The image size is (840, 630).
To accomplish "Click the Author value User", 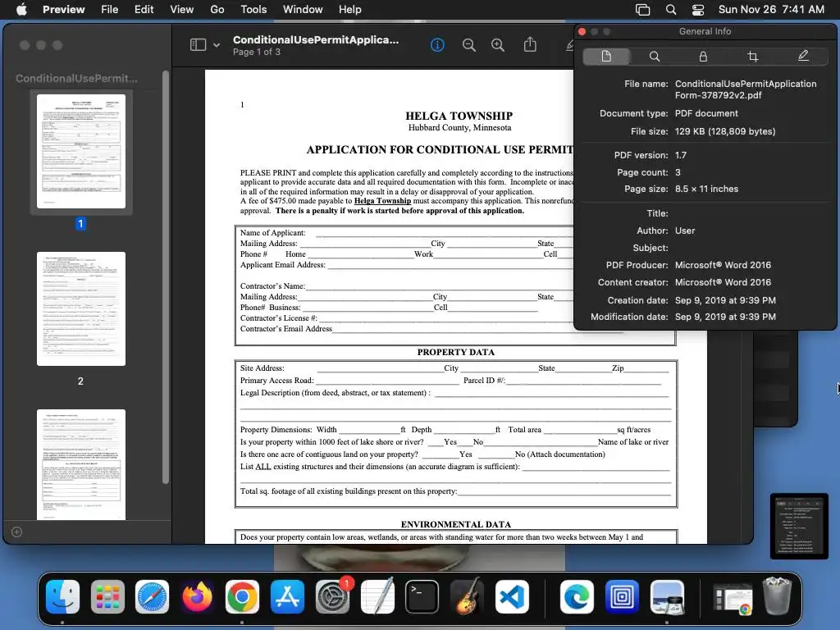I will click(x=685, y=231).
